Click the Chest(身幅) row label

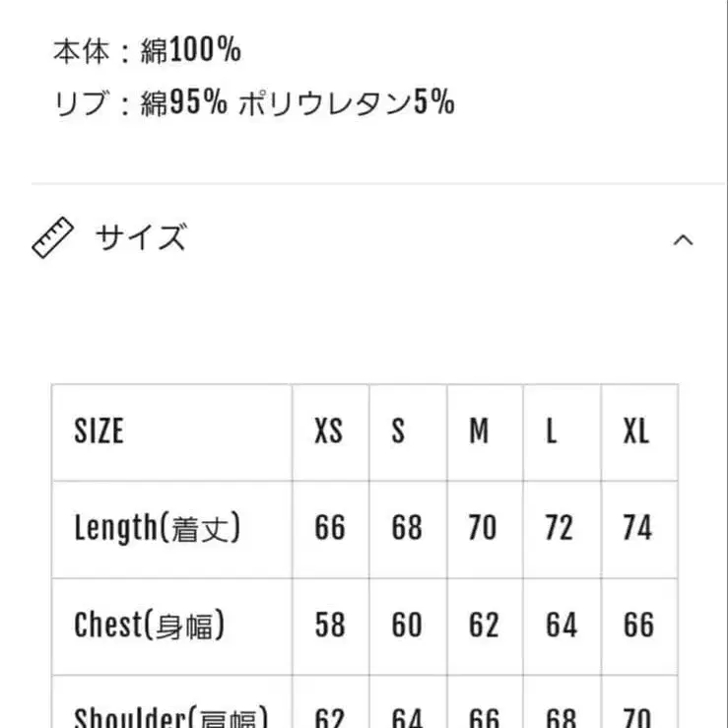150,625
